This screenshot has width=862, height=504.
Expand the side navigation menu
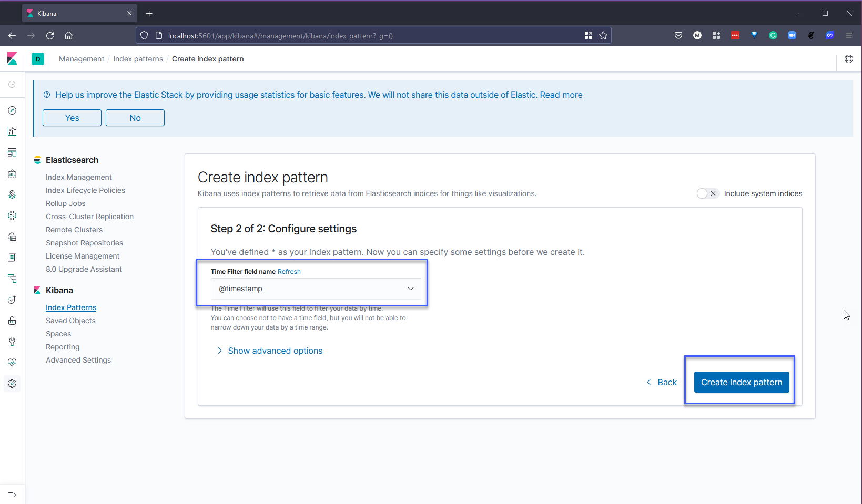pos(12,495)
